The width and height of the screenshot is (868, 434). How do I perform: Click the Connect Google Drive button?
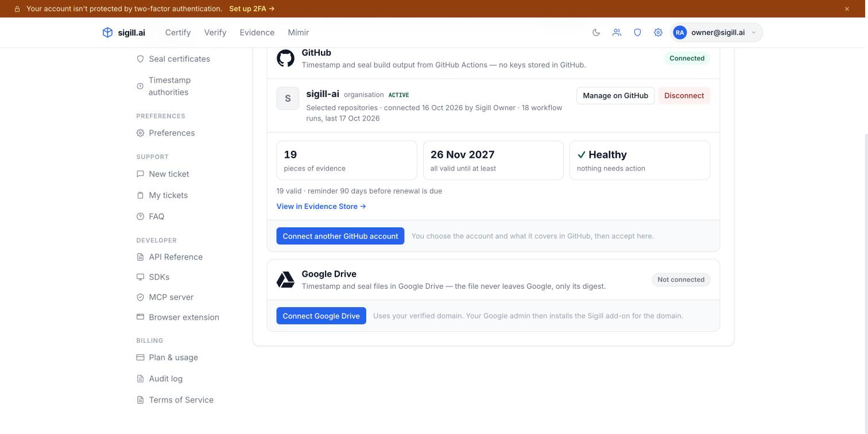321,316
